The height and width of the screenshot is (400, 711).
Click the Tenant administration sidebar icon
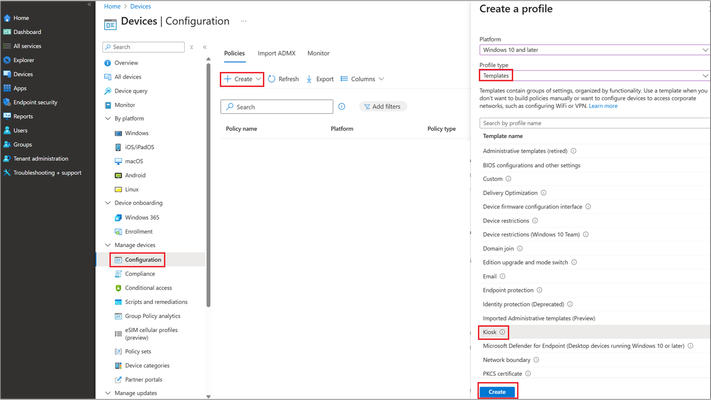point(7,159)
